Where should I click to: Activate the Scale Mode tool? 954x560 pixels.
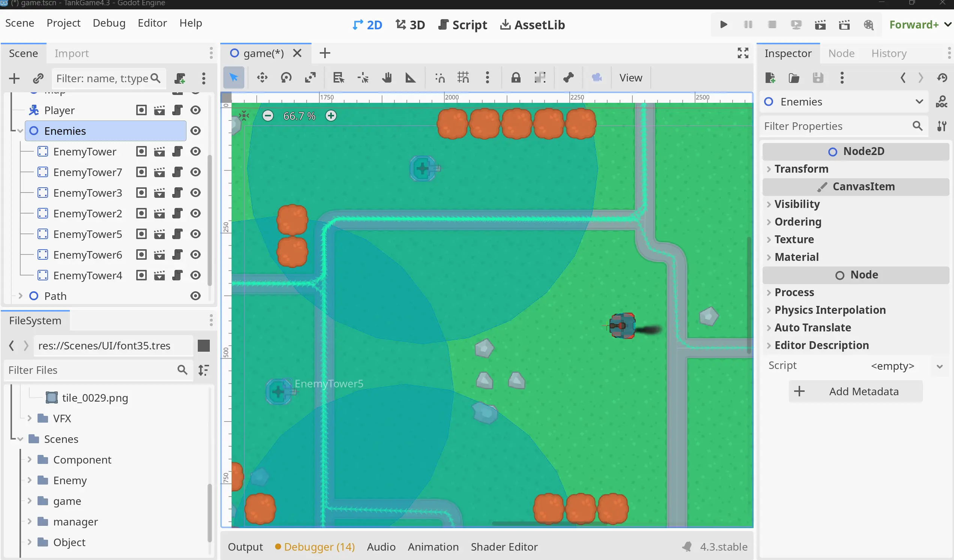coord(310,78)
